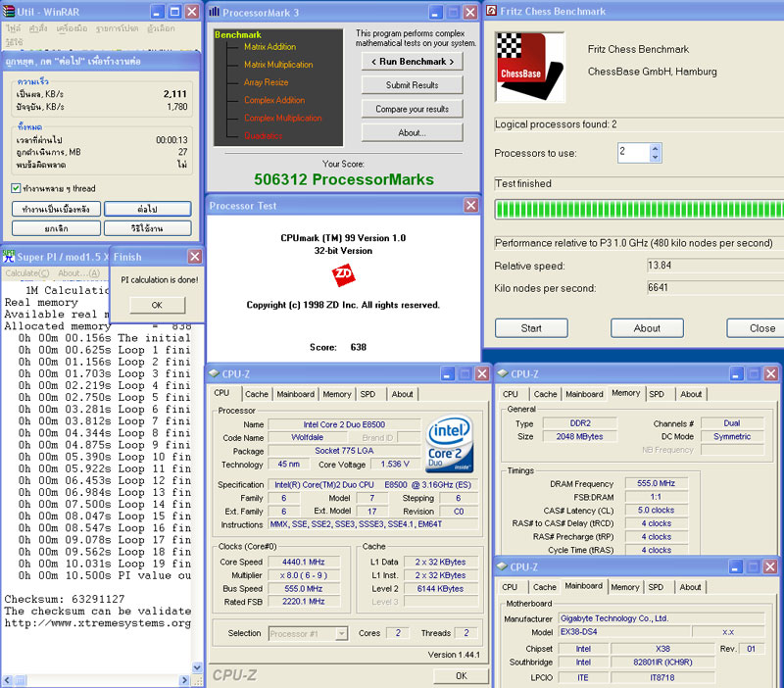
Task: Click About button in ProcessorMark 3
Action: (x=412, y=132)
